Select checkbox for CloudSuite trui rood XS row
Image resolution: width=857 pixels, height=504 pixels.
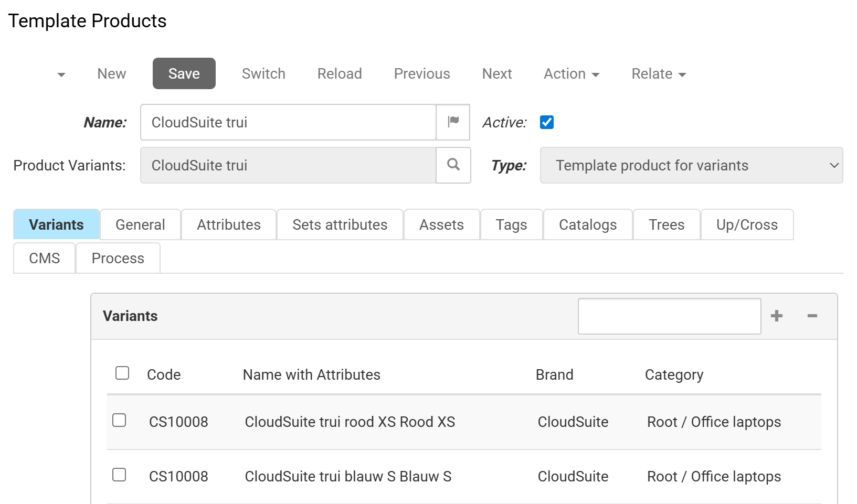[x=120, y=420]
